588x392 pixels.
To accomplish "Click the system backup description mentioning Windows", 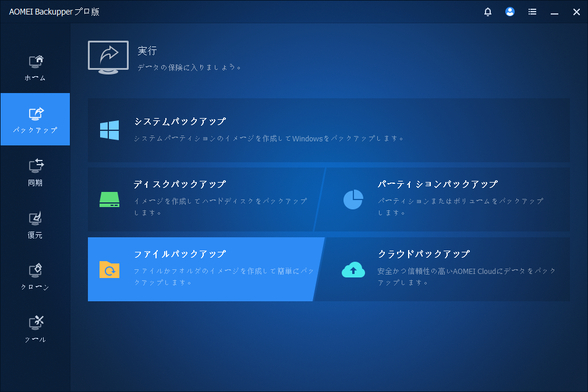I will click(269, 138).
